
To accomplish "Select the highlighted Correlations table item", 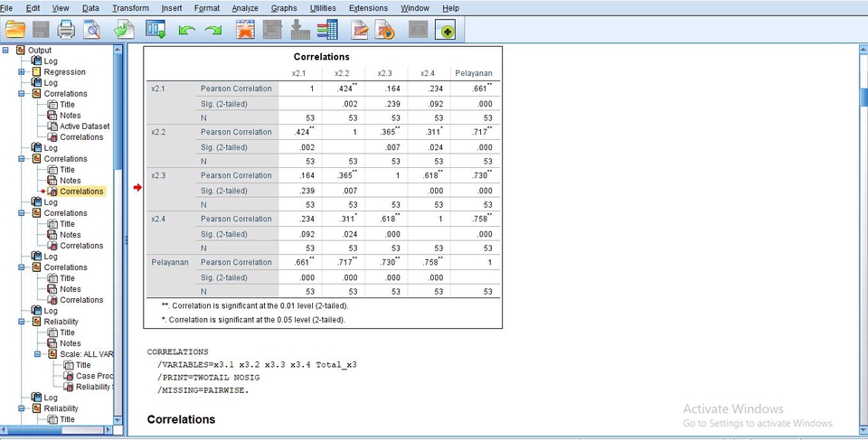I will pyautogui.click(x=81, y=192).
